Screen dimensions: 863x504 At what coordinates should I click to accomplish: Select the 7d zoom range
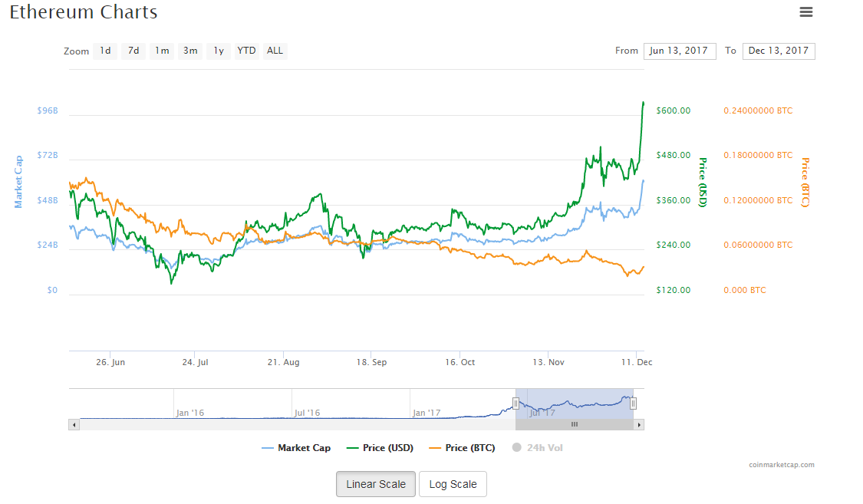[133, 51]
